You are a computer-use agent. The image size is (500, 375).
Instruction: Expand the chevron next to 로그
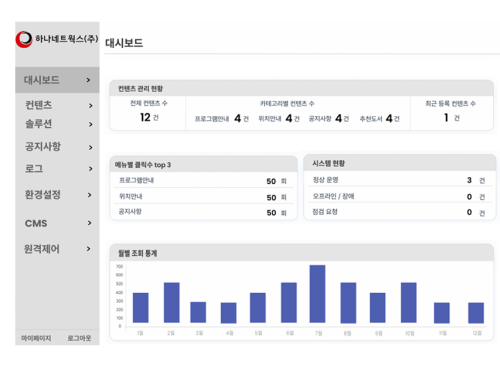pyautogui.click(x=91, y=169)
